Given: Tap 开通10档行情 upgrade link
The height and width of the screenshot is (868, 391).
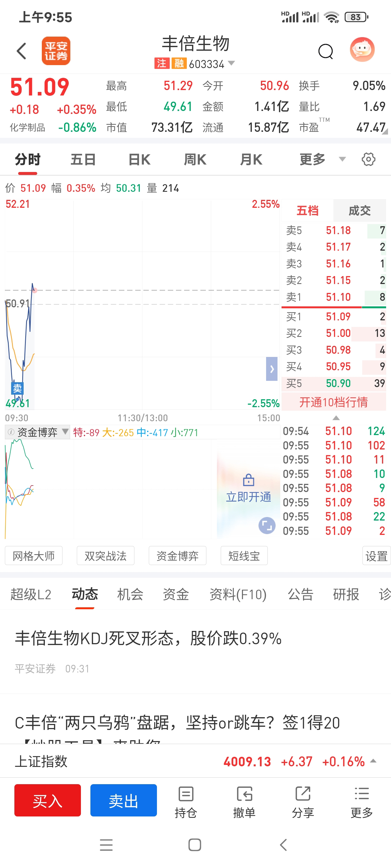Looking at the screenshot, I should (x=334, y=402).
